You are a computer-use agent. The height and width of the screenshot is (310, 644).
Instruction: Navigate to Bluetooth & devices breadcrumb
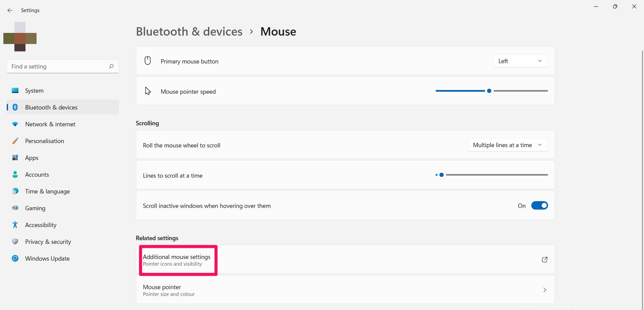click(189, 32)
